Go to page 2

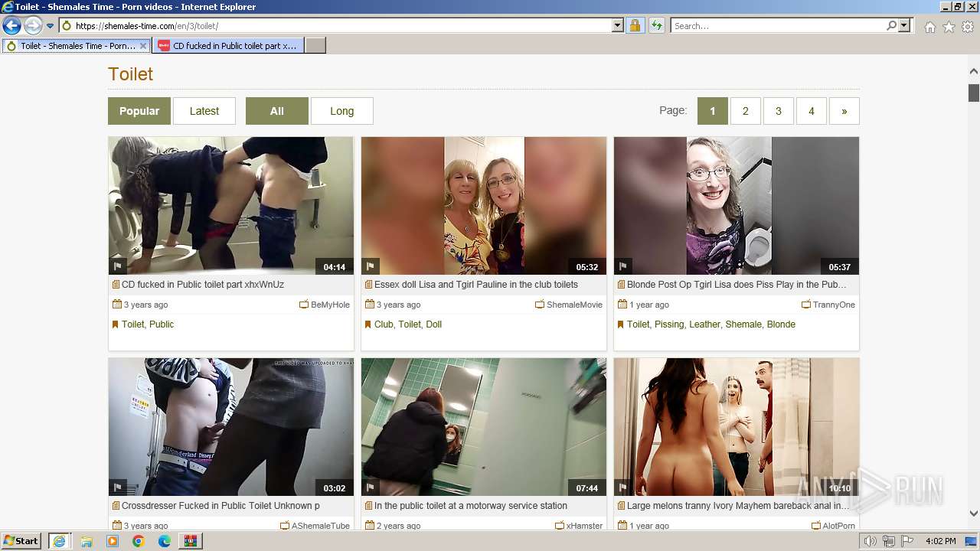(x=745, y=111)
